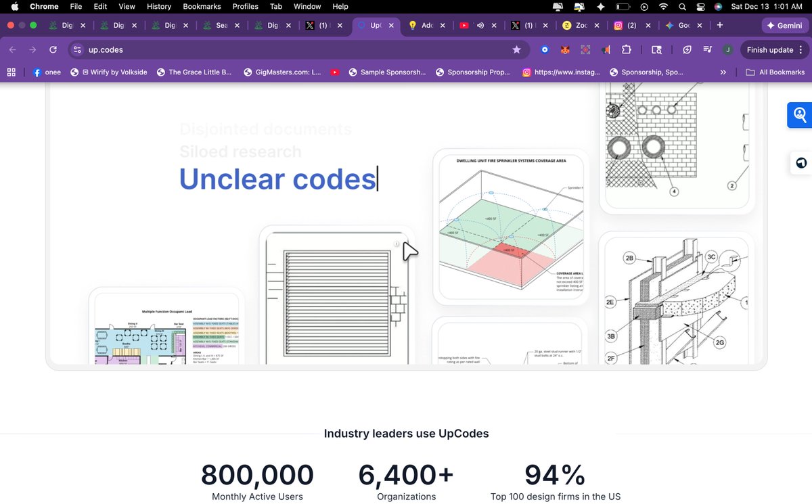This screenshot has height=504, width=812.
Task: Open the megaphone extension icon
Action: tap(606, 50)
